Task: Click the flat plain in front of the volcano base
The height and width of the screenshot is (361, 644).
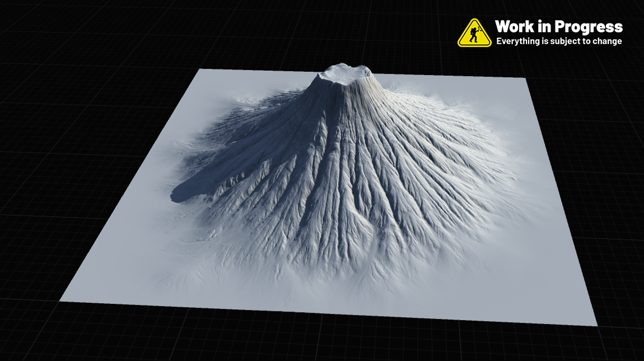Action: click(314, 291)
